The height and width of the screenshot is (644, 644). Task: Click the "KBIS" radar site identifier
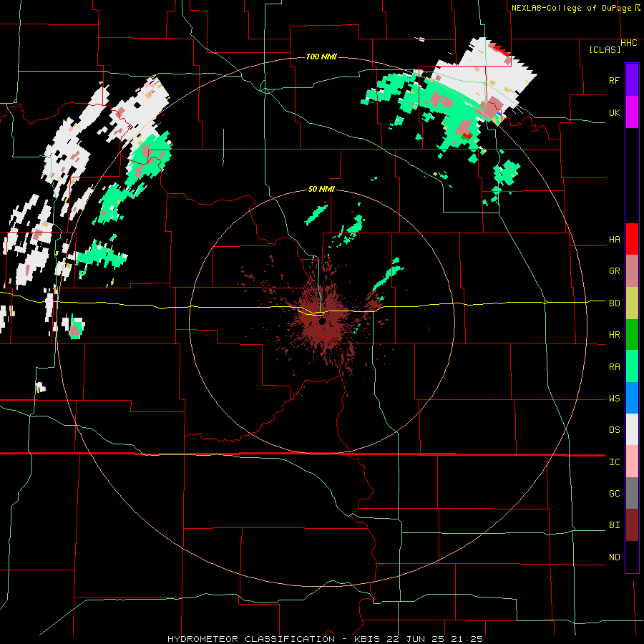click(367, 639)
